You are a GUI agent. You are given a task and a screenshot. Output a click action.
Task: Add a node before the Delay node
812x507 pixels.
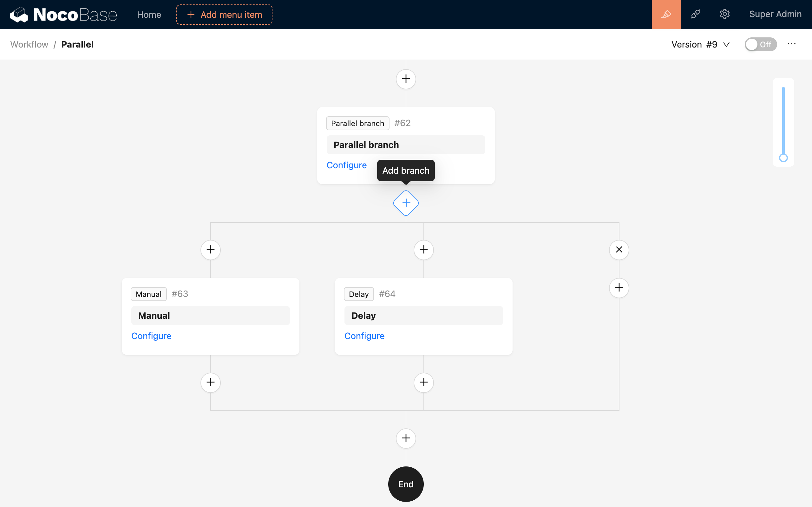[x=423, y=249]
